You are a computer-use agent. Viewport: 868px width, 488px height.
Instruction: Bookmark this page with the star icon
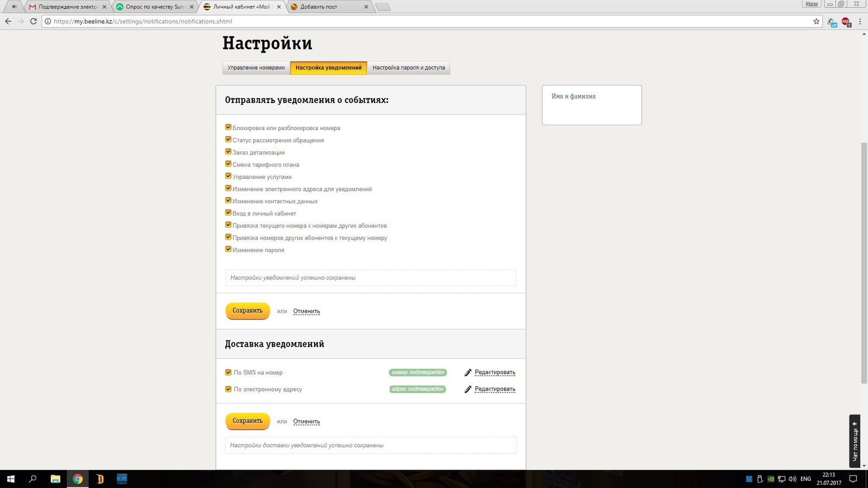click(x=816, y=21)
